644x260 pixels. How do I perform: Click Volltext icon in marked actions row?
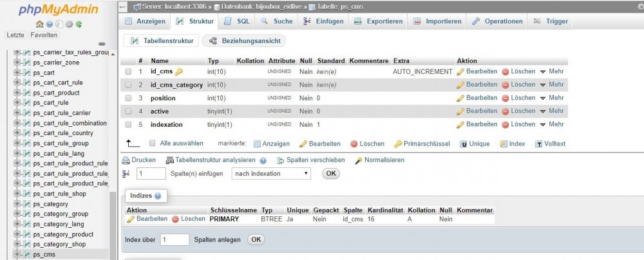point(538,144)
